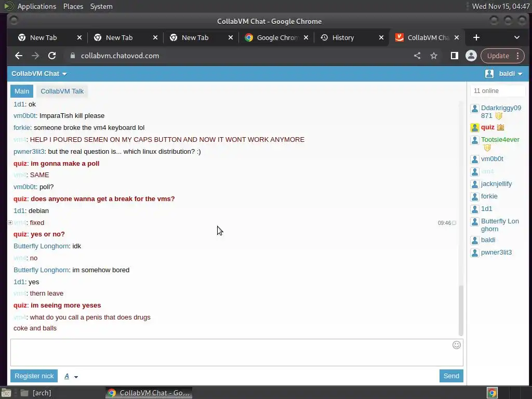Click the quiz user avatar icon

pyautogui.click(x=475, y=128)
